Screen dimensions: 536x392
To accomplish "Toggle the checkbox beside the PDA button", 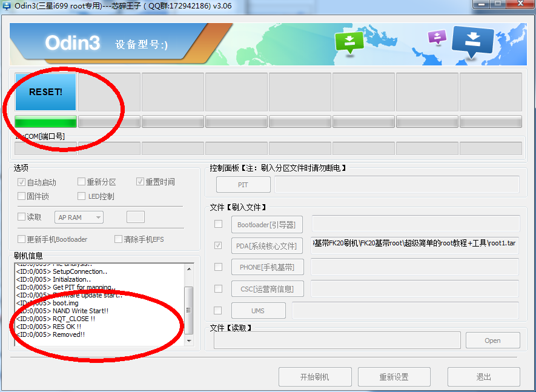I will point(218,245).
